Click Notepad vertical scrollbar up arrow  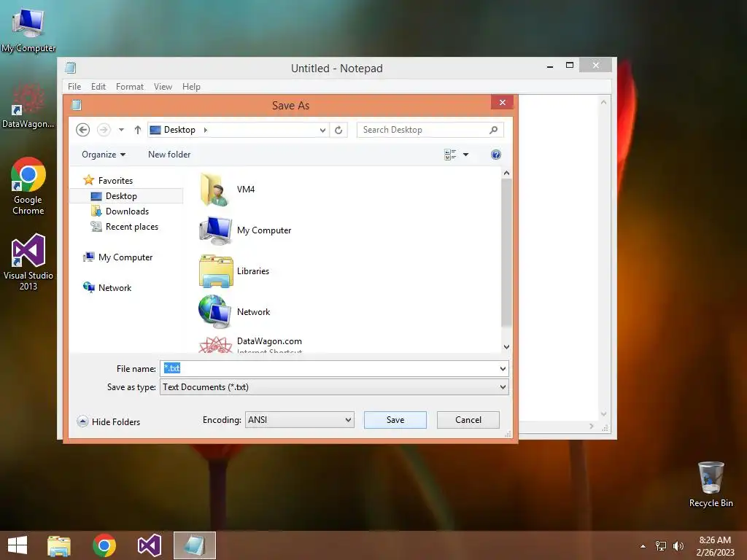tap(603, 102)
